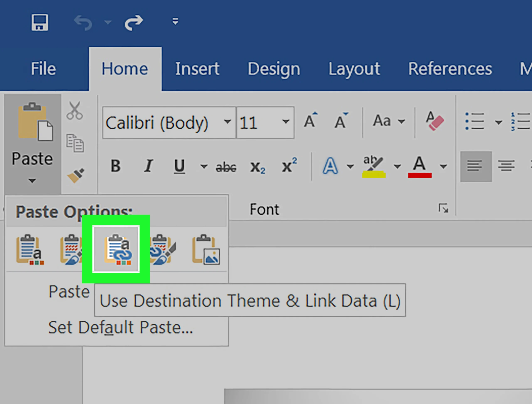
Task: Toggle Bold formatting
Action: pyautogui.click(x=116, y=166)
